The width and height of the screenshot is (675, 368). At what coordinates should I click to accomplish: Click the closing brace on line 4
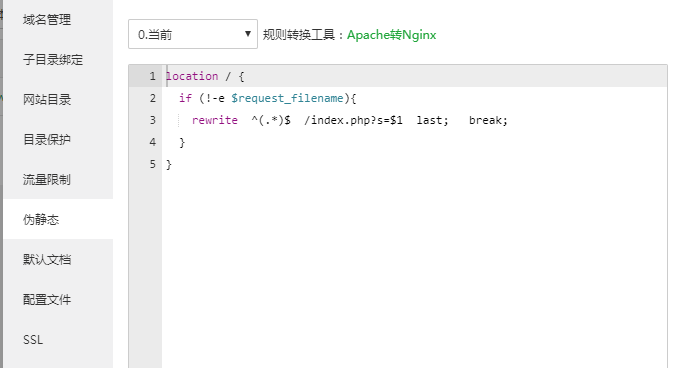point(182,142)
